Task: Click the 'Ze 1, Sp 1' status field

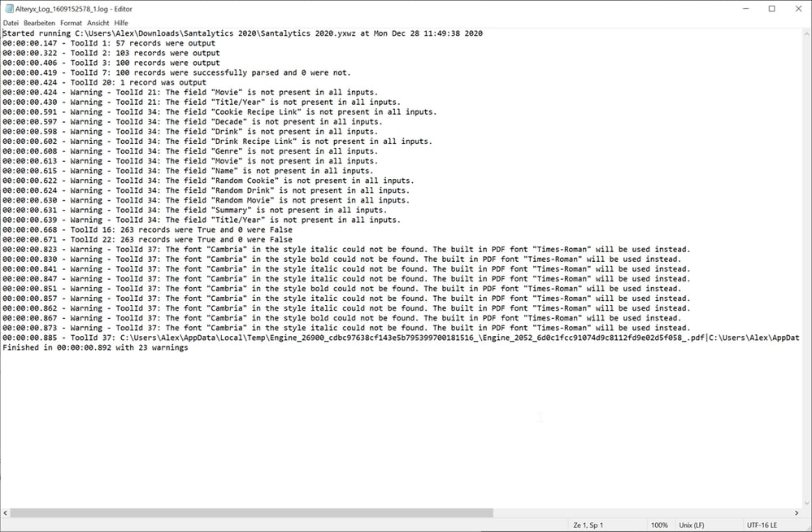Action: coord(588,525)
